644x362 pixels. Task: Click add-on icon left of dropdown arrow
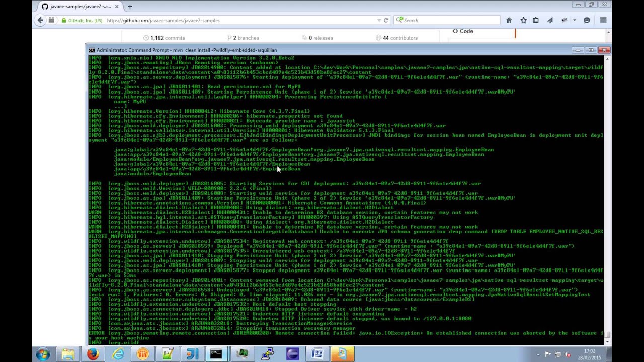(x=565, y=20)
